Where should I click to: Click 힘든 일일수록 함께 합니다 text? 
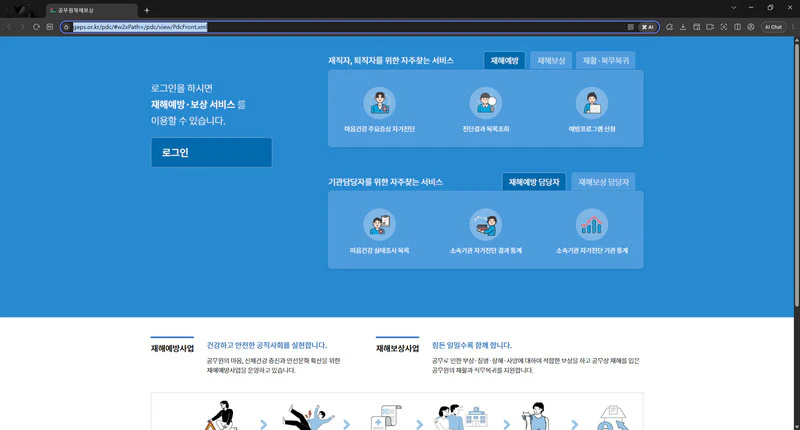coord(471,345)
